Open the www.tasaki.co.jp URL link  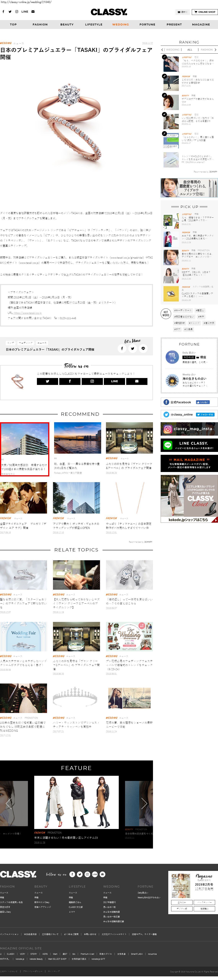coord(27,313)
